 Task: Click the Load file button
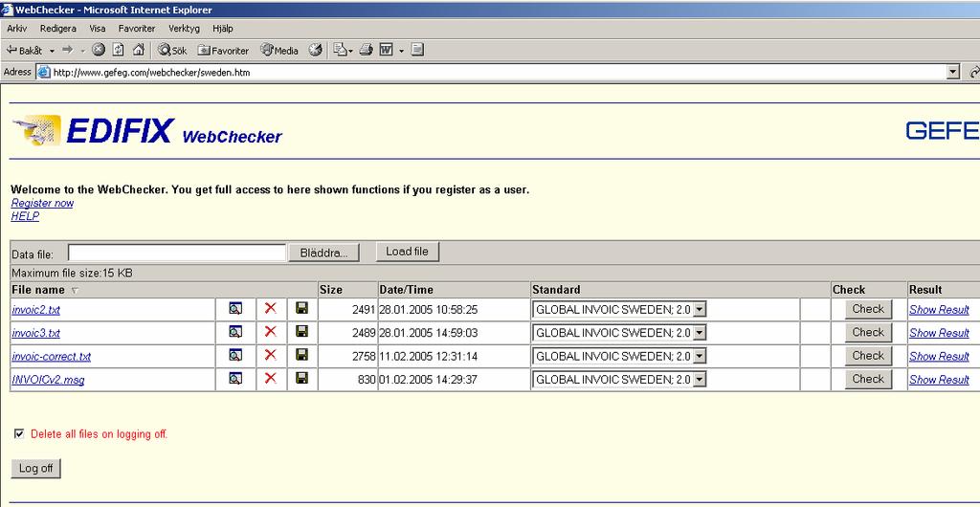(408, 251)
